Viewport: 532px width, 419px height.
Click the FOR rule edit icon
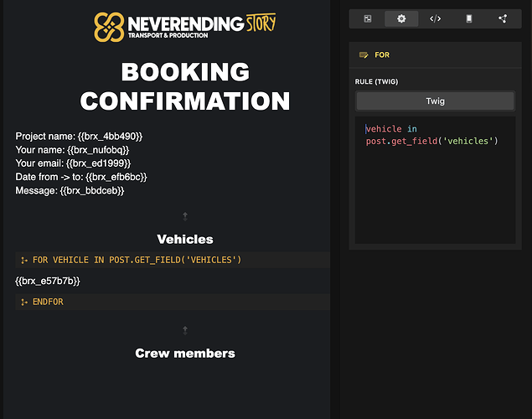(364, 55)
